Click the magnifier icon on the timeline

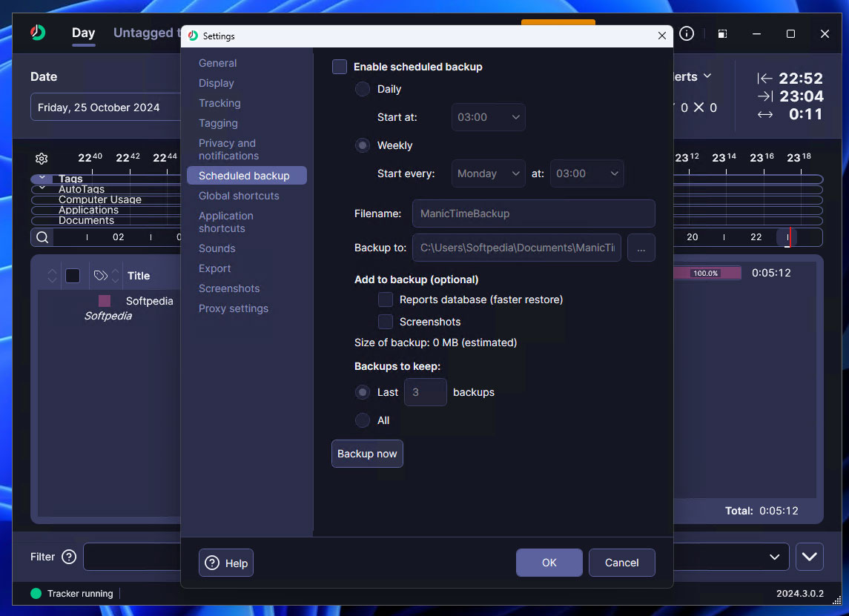[42, 237]
